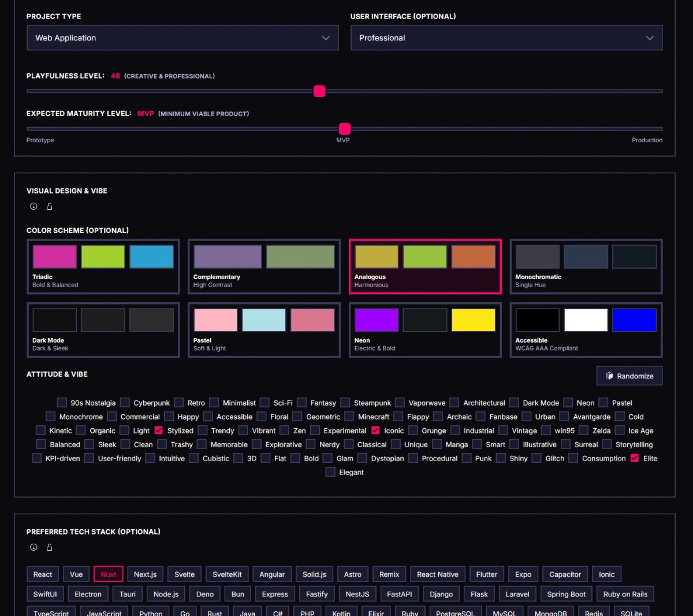The image size is (693, 616).
Task: Toggle the lock icon under Visual Design & Vibe
Action: 50,206
